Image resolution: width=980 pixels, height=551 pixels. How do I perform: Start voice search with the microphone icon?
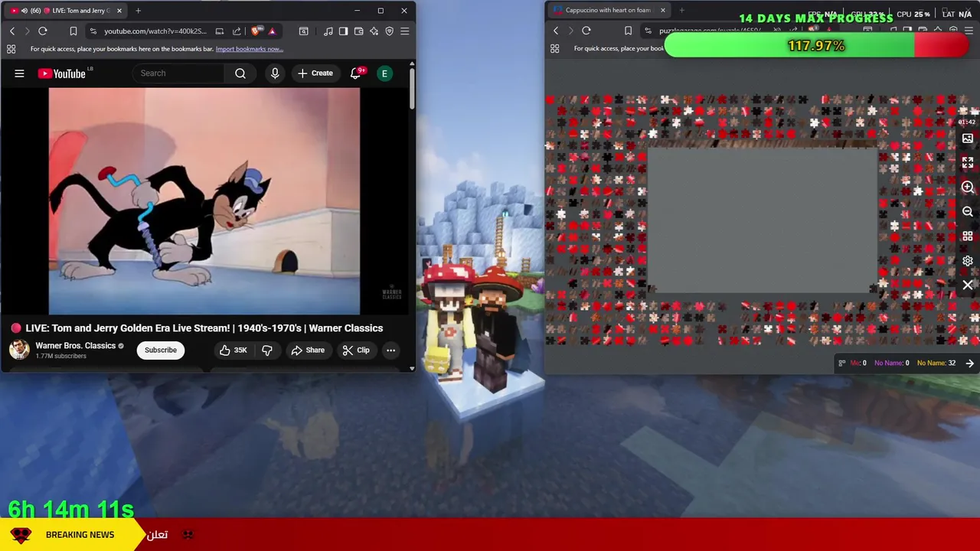(275, 73)
